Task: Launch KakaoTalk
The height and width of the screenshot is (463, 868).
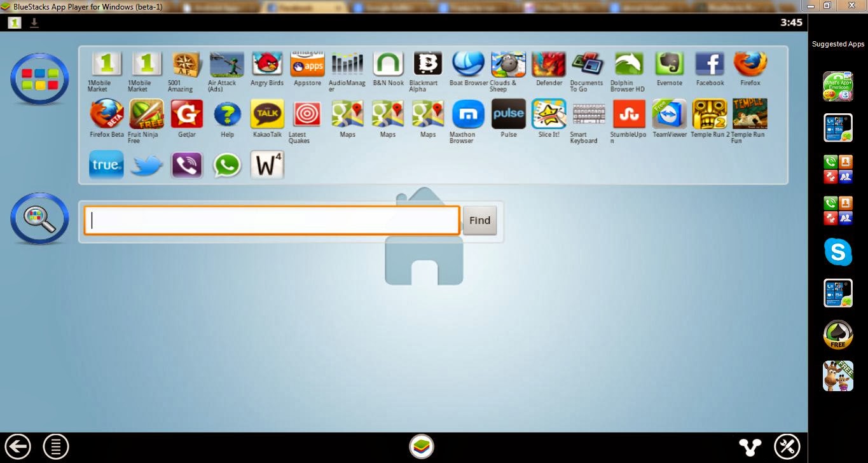Action: (x=267, y=114)
